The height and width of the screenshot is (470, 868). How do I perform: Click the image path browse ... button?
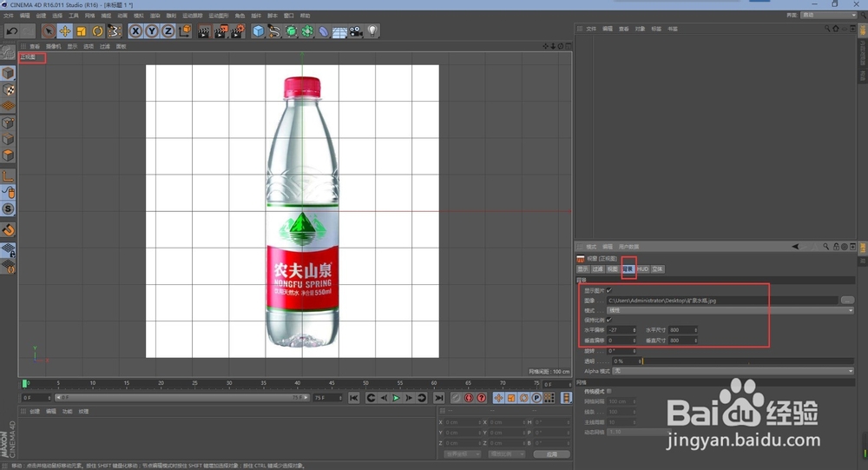point(847,300)
